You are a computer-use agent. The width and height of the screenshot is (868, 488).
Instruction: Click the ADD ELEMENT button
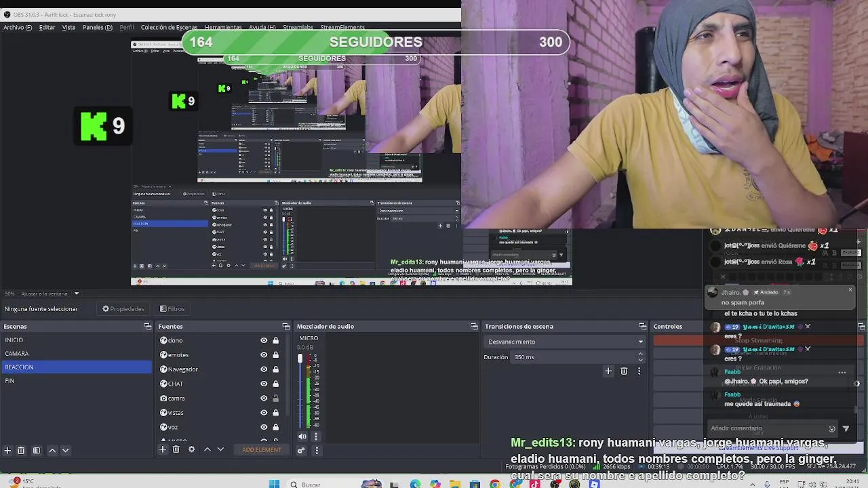point(262,450)
